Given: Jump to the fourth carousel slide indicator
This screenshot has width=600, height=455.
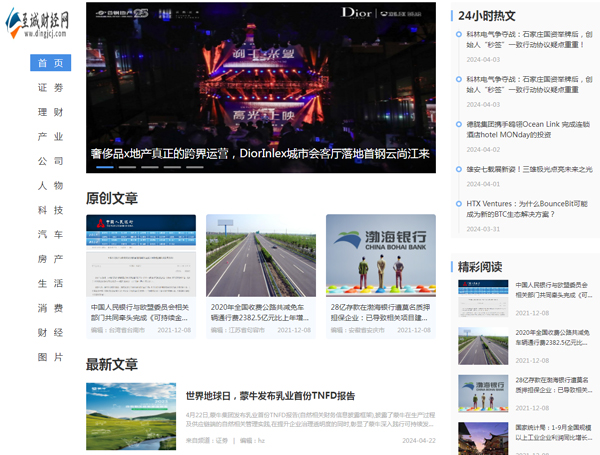Looking at the screenshot, I should click(172, 167).
